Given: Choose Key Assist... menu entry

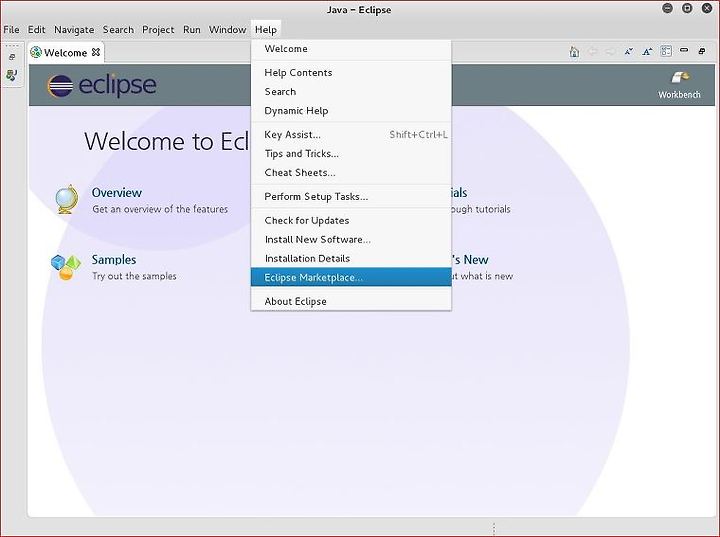Looking at the screenshot, I should pos(351,135).
